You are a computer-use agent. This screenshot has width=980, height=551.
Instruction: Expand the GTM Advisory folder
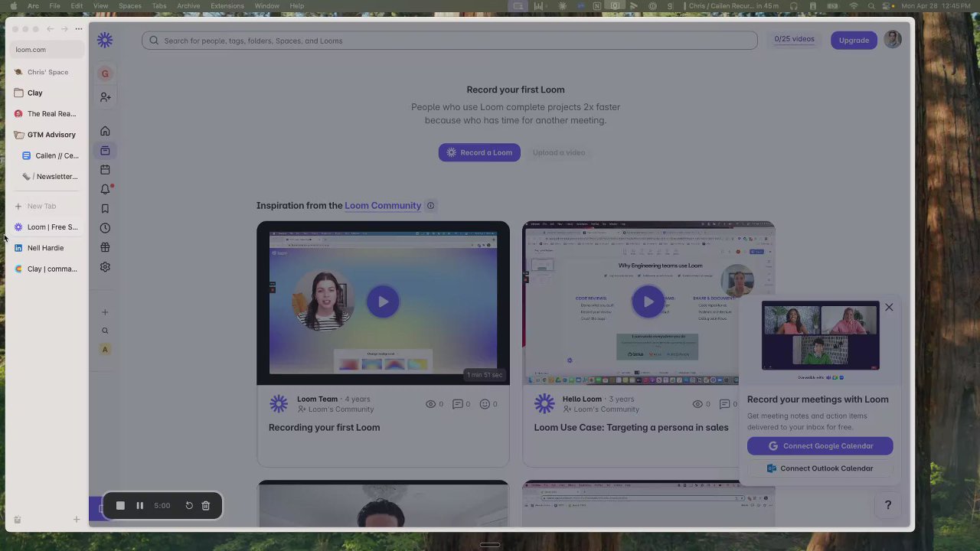(45, 135)
